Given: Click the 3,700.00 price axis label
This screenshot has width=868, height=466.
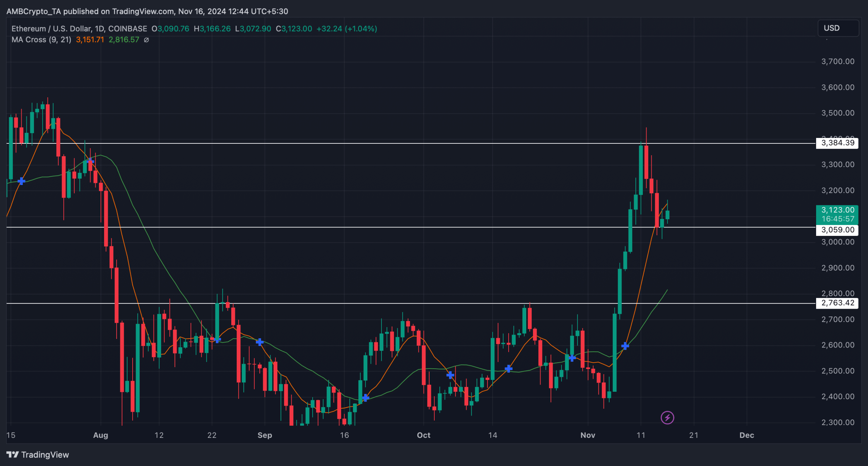Looking at the screenshot, I should [838, 61].
